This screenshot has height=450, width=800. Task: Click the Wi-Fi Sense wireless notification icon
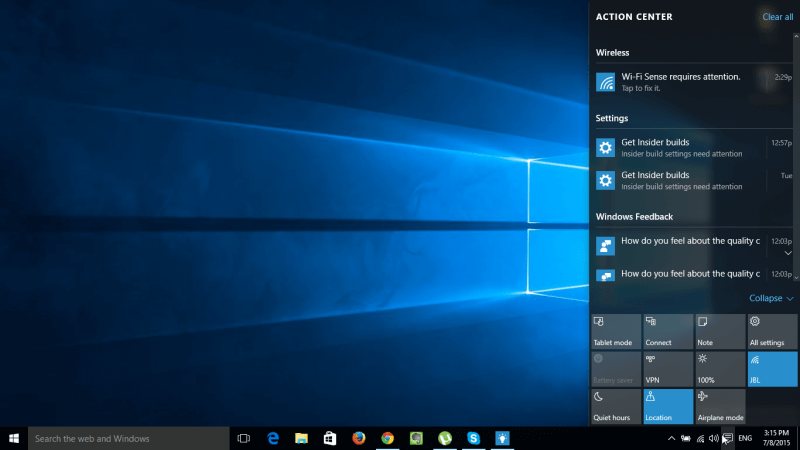point(605,82)
